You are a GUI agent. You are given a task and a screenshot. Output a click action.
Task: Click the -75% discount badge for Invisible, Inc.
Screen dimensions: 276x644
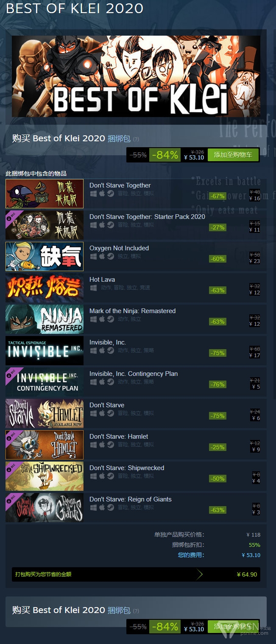217,353
